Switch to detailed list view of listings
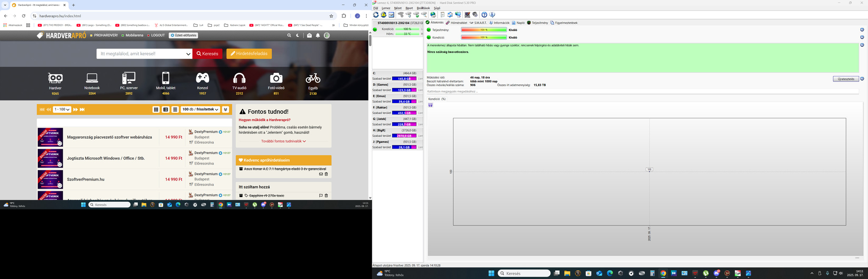Viewport: 868px width, 279px height. (165, 109)
